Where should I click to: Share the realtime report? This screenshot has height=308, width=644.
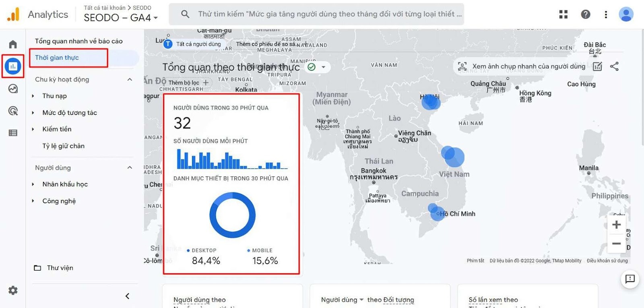pyautogui.click(x=614, y=66)
